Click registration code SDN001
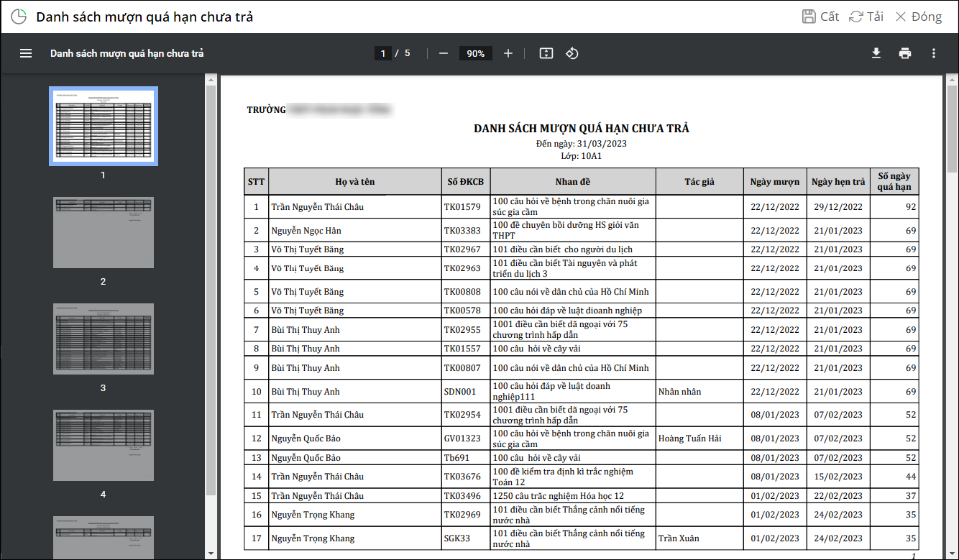The image size is (959, 560). (460, 392)
